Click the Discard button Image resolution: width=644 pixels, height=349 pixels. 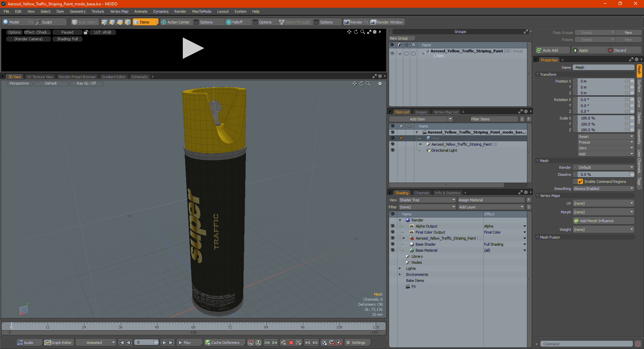pos(624,50)
